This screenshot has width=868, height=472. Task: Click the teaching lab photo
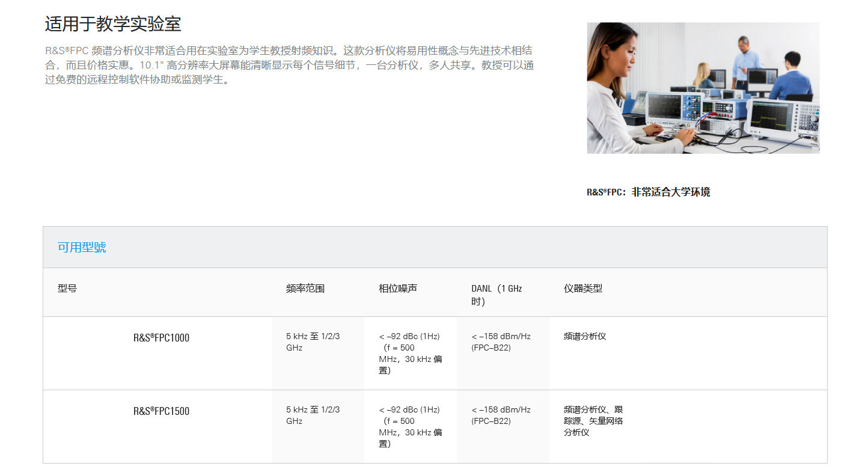point(703,88)
